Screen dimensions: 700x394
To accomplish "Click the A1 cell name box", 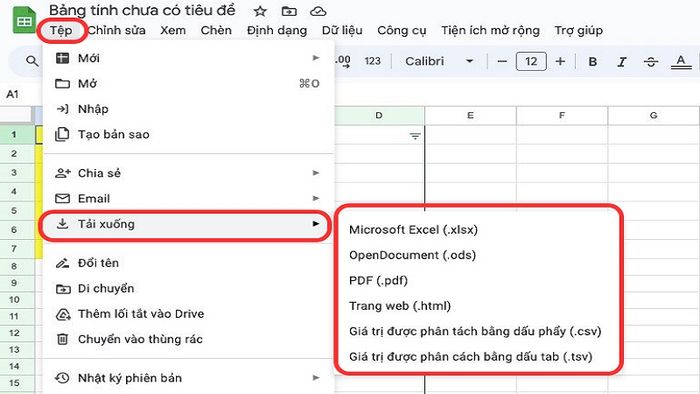I will [12, 94].
